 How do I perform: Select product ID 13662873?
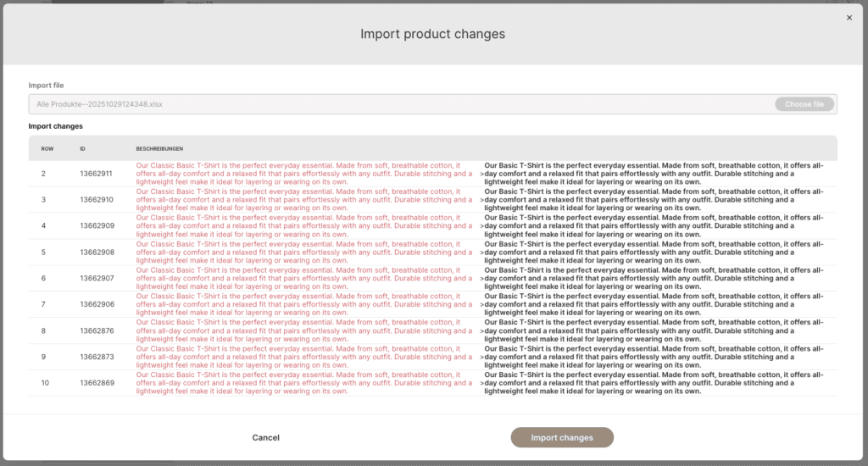click(96, 358)
